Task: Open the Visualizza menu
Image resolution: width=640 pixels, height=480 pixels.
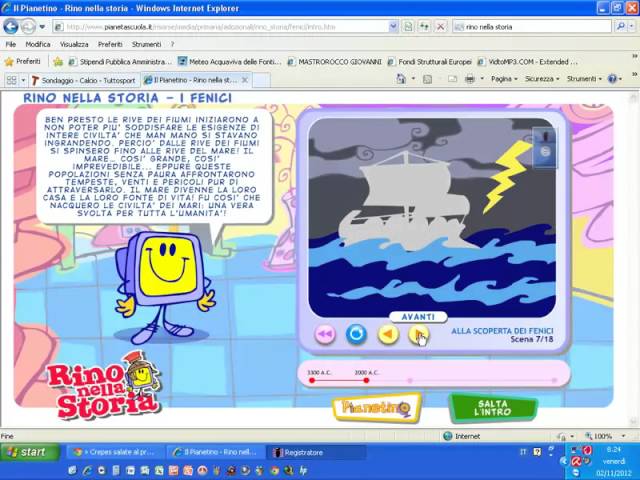Action: 74,44
